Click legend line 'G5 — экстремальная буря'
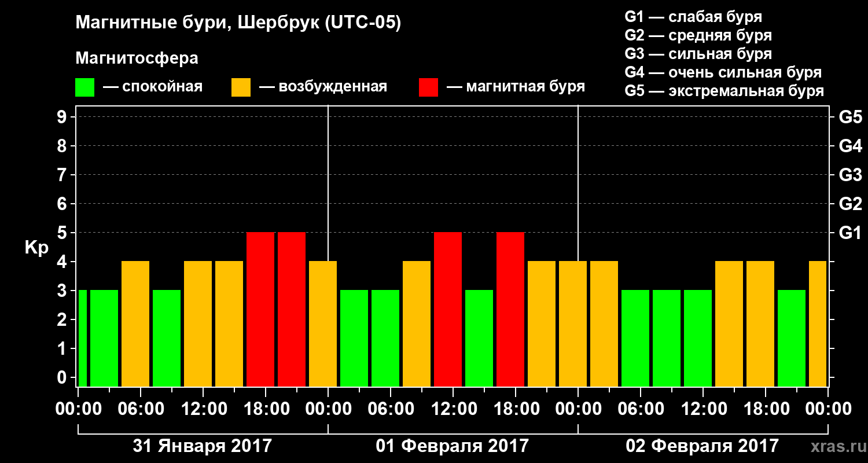The height and width of the screenshot is (463, 868). pyautogui.click(x=724, y=91)
